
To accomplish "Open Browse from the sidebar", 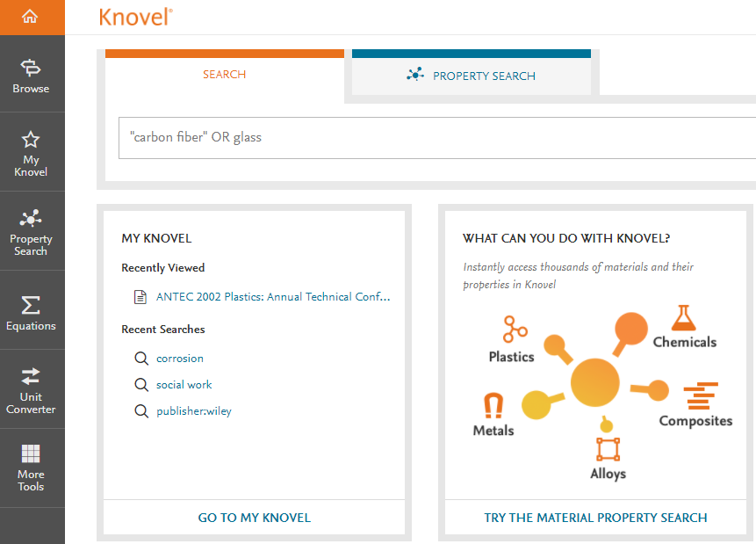I will click(x=31, y=76).
